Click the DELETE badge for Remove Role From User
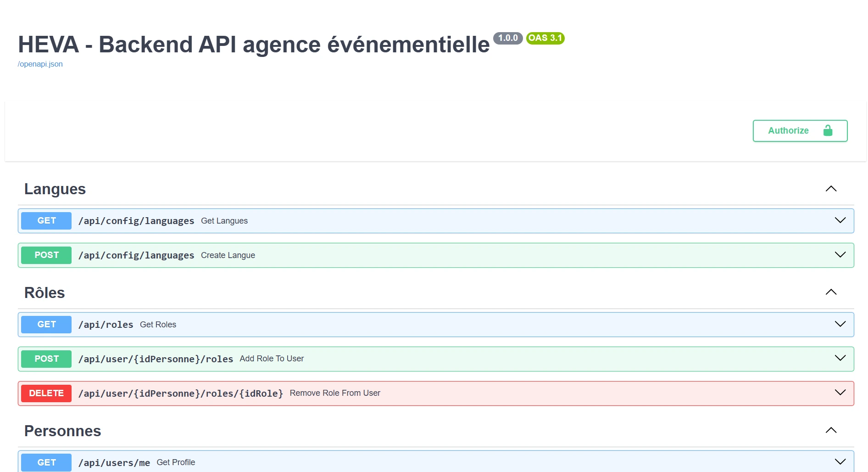 point(46,393)
